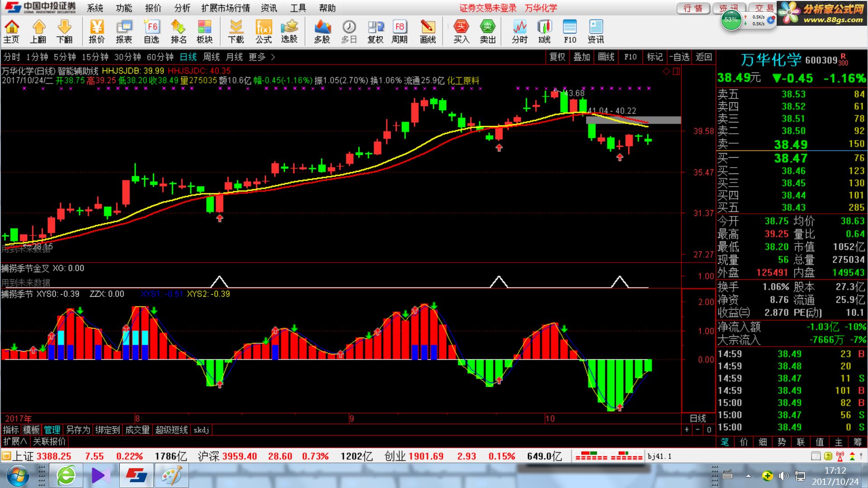Open the 自选 F6 watchlist icon
This screenshot has width=868, height=488.
(x=151, y=32)
